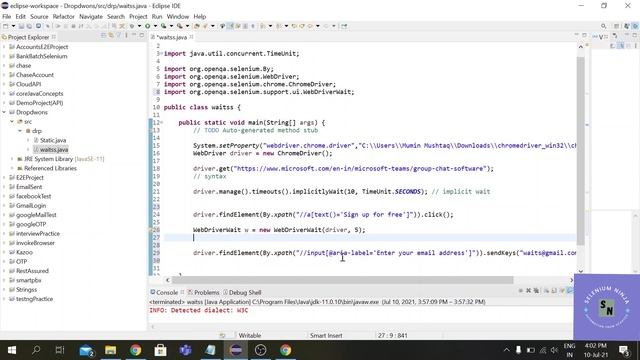This screenshot has width=640, height=360.
Task: Expand the E2EProject project
Action: point(4,178)
